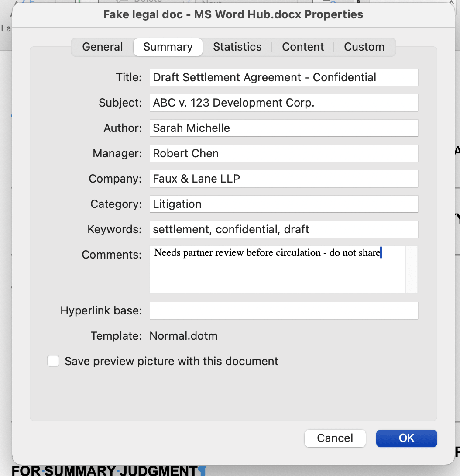Screen dimensions: 460x476
Task: Click the Company field
Action: pyautogui.click(x=284, y=179)
